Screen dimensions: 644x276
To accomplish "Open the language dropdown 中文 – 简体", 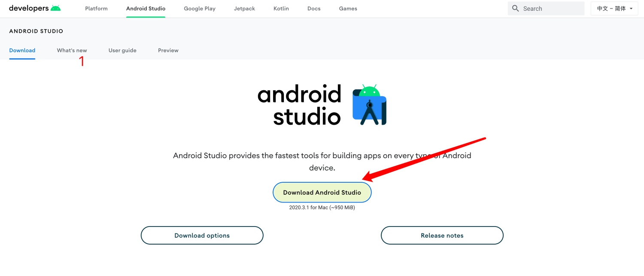I will click(614, 9).
